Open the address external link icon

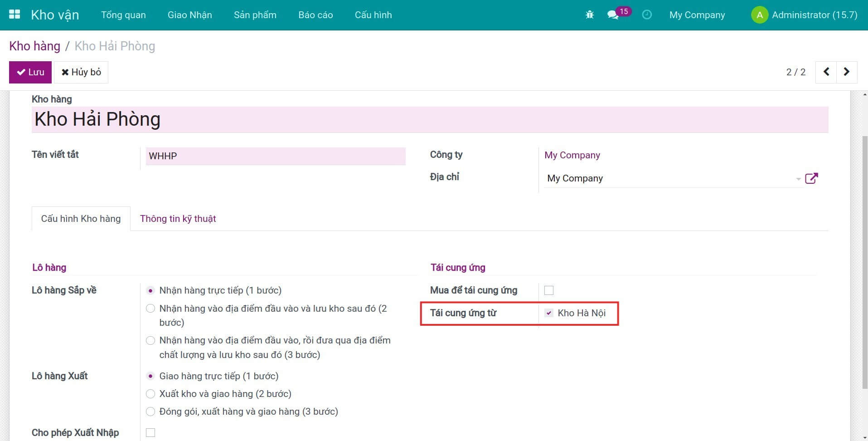[811, 178]
